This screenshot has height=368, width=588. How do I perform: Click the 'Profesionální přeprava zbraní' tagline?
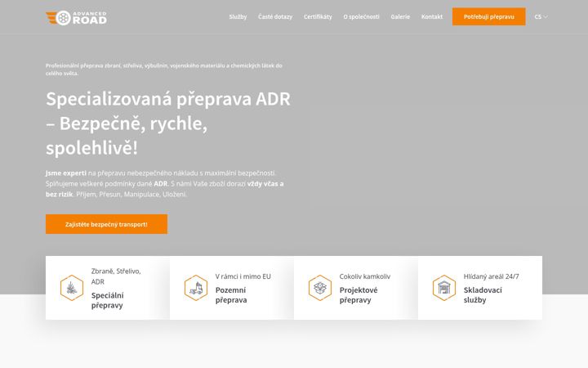point(164,70)
